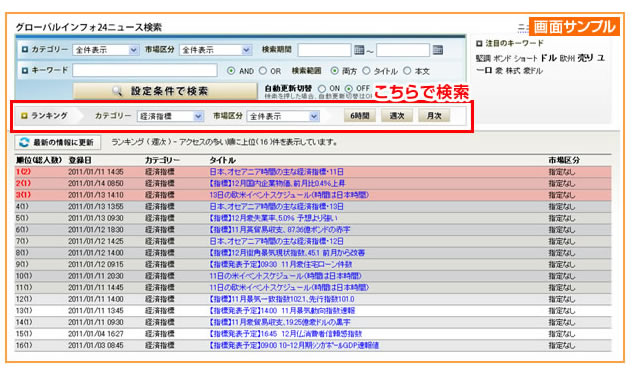Open link 【指標発表予定】16:45 12月仏消費者信頼感指数
Viewport: 636px width, 374px height.
pos(286,334)
